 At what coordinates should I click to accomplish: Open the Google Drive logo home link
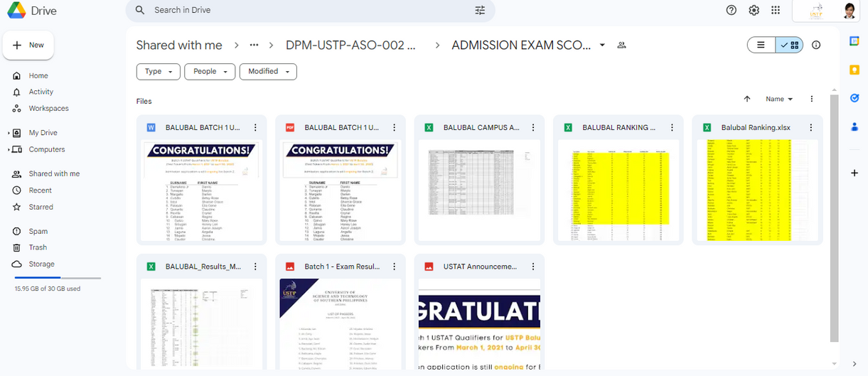point(32,11)
